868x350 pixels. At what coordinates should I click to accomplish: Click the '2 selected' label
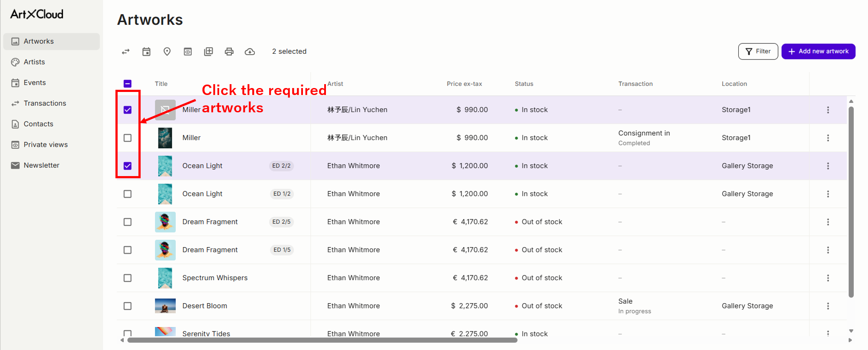[289, 52]
